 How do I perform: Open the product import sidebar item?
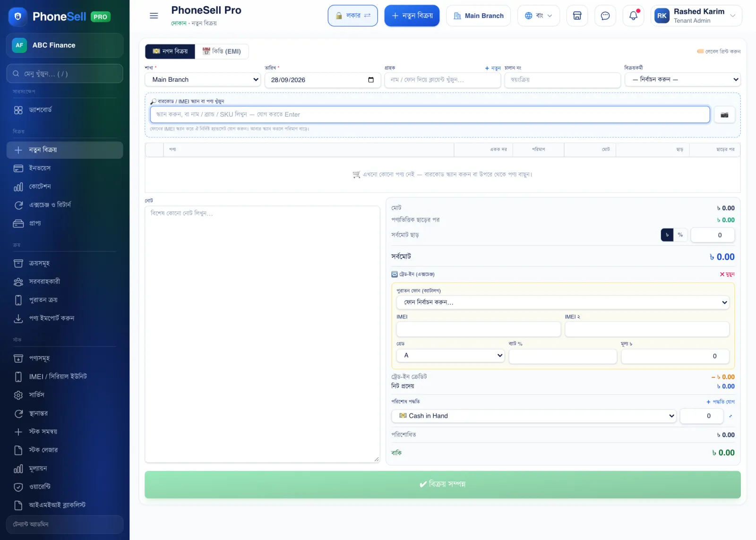click(x=65, y=318)
